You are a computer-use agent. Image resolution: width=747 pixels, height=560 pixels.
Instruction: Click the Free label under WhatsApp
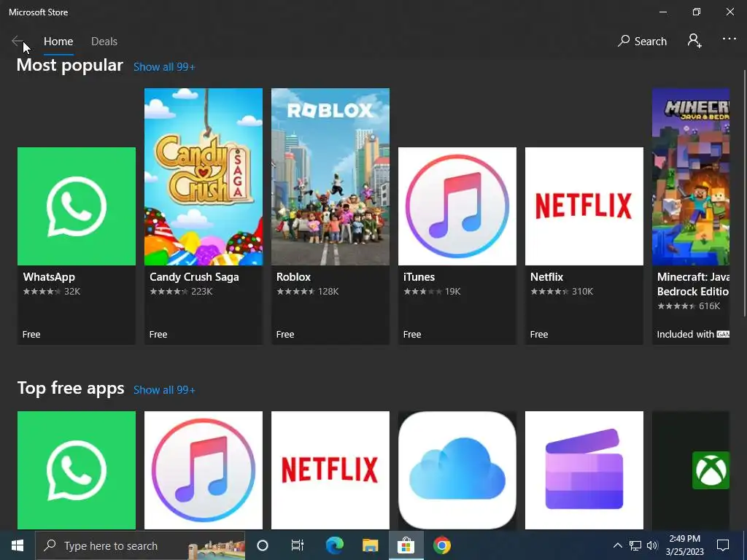[31, 334]
